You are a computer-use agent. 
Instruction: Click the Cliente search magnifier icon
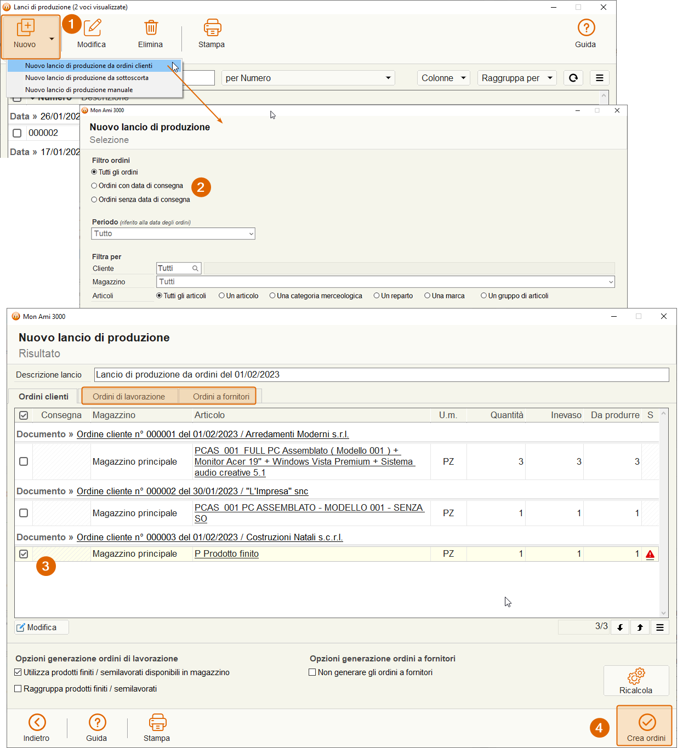point(195,269)
